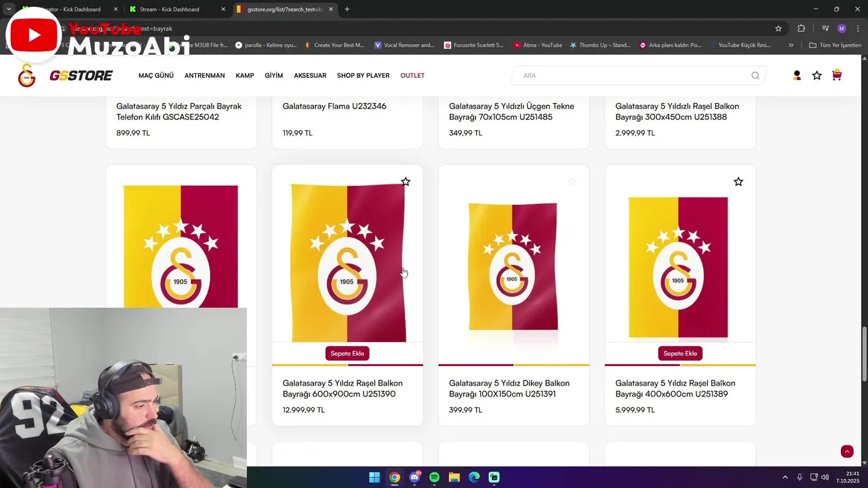Open Focusrite Scarlett bookmark
The width and height of the screenshot is (868, 488).
[x=473, y=45]
